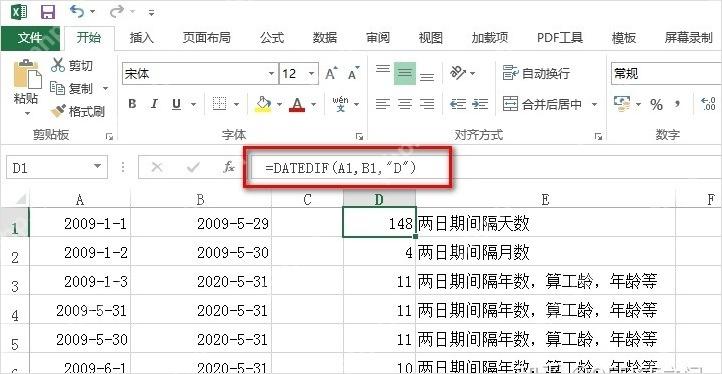Click the select all corner triangle
The height and width of the screenshot is (374, 722).
click(21, 199)
